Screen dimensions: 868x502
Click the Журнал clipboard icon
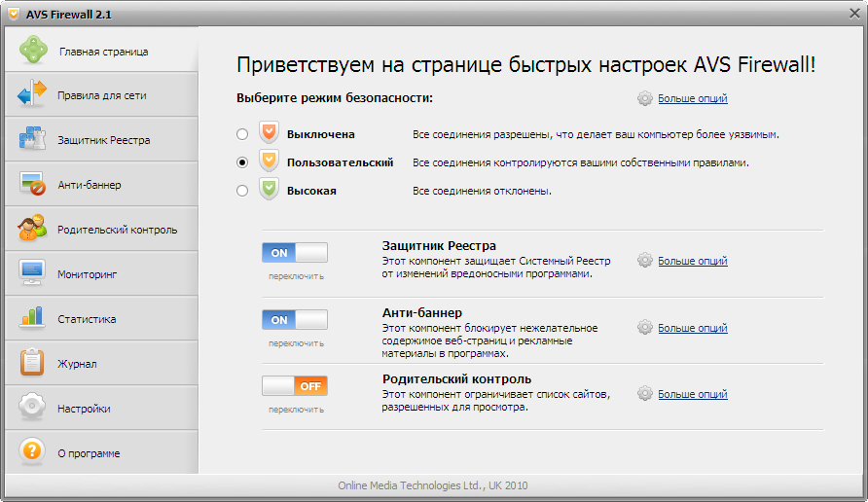tap(32, 363)
